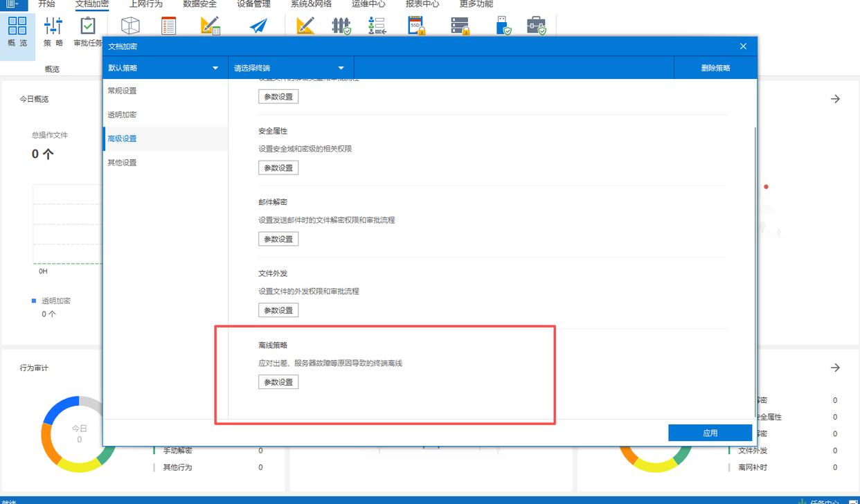Expand the 默认策略 policy dropdown
Screen dimensions: 860x504
point(165,68)
